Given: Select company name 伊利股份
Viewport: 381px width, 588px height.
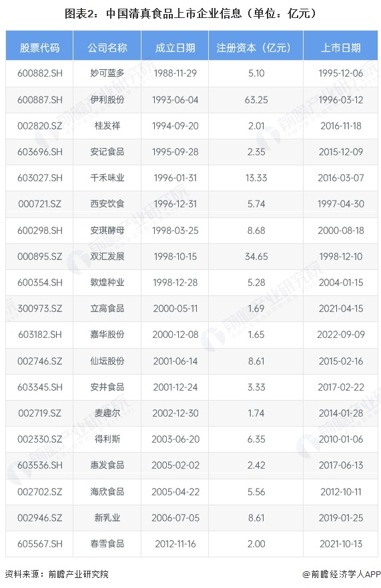Looking at the screenshot, I should pyautogui.click(x=107, y=100).
